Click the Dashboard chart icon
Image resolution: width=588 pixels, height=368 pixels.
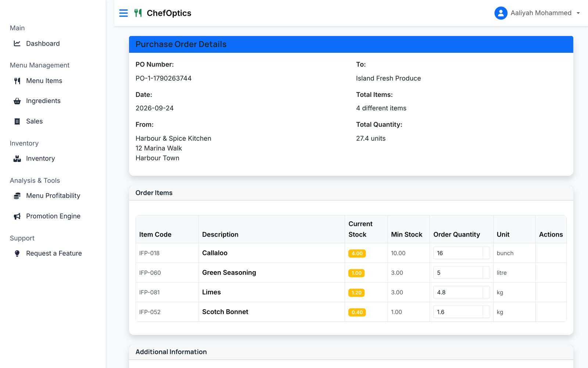(x=17, y=43)
